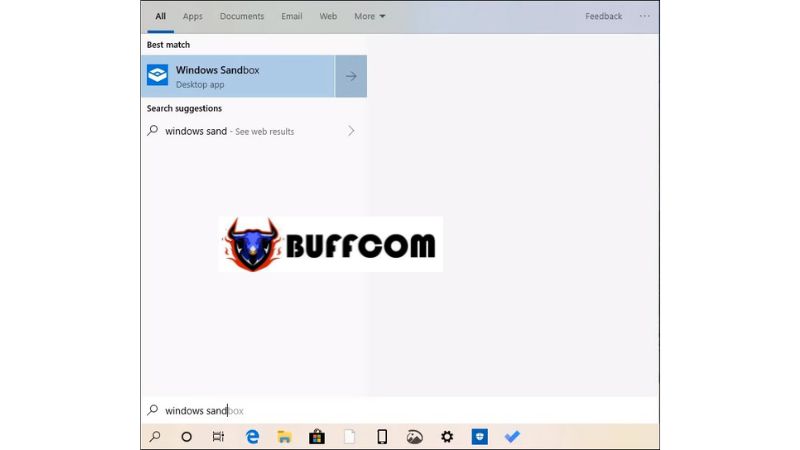Click the 'Best match' heading text
This screenshot has width=800, height=450.
[x=168, y=45]
